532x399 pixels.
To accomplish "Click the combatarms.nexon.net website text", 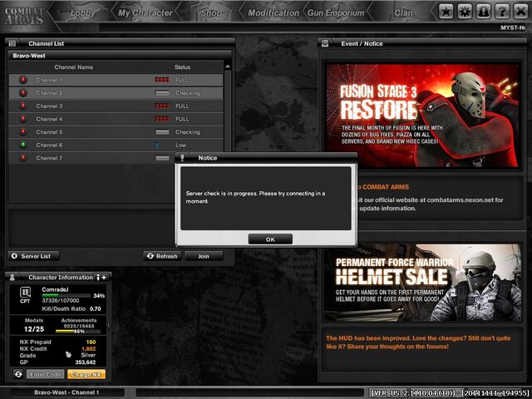I will [460, 199].
